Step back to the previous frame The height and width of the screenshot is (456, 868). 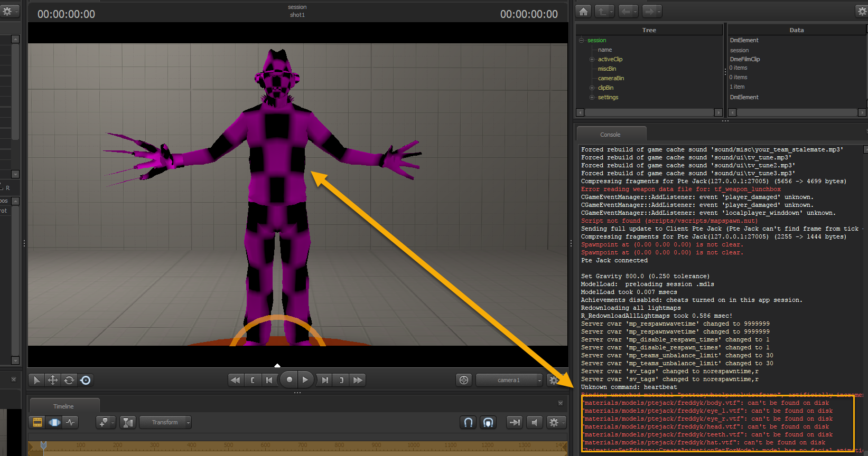coord(269,380)
